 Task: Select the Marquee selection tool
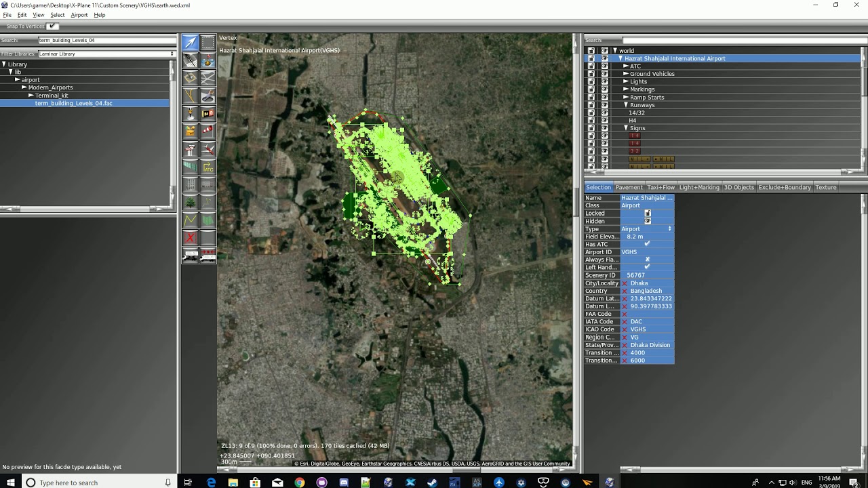[x=208, y=42]
